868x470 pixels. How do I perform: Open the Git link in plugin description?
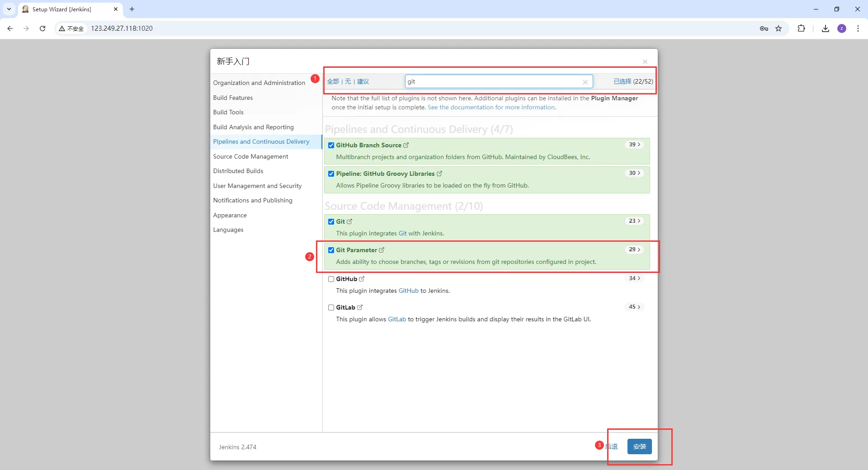(402, 234)
